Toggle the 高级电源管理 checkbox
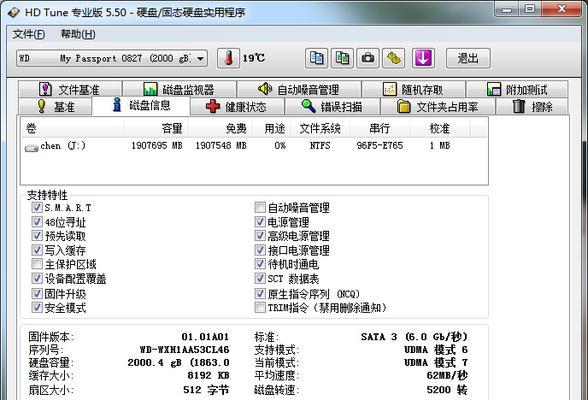 pyautogui.click(x=260, y=236)
